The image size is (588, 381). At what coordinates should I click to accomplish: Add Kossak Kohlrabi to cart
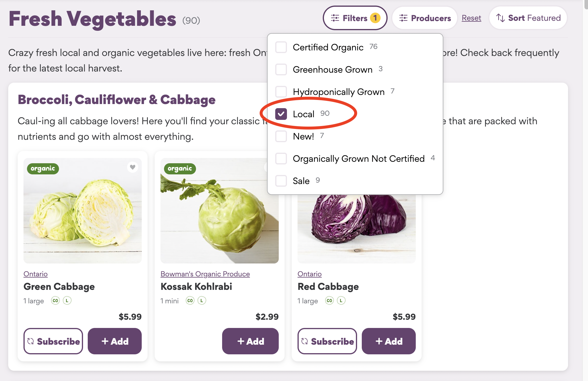point(250,341)
